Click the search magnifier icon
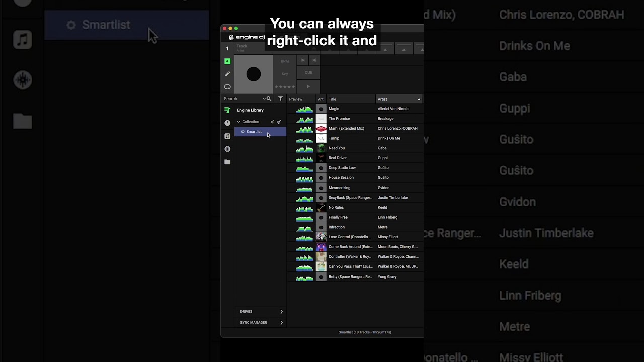Viewport: 644px width, 362px height. (269, 99)
